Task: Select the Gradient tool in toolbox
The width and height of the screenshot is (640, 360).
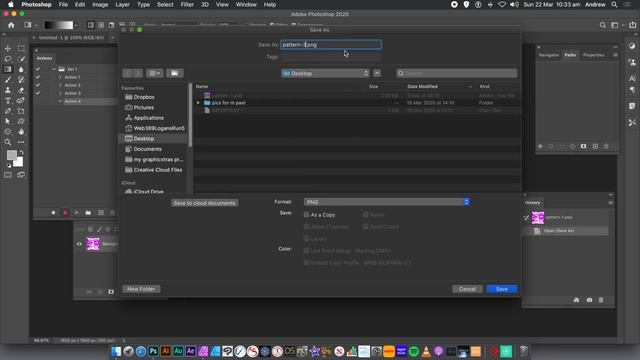Action: coord(8,69)
